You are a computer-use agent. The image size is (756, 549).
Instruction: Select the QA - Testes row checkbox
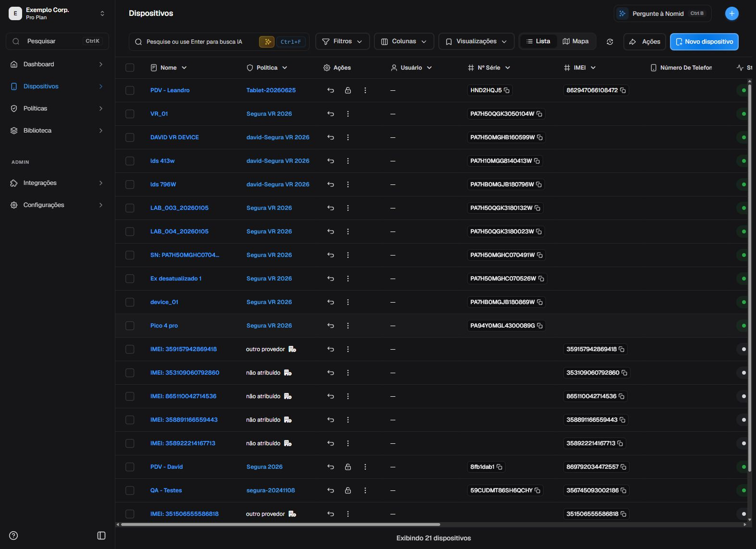click(130, 490)
